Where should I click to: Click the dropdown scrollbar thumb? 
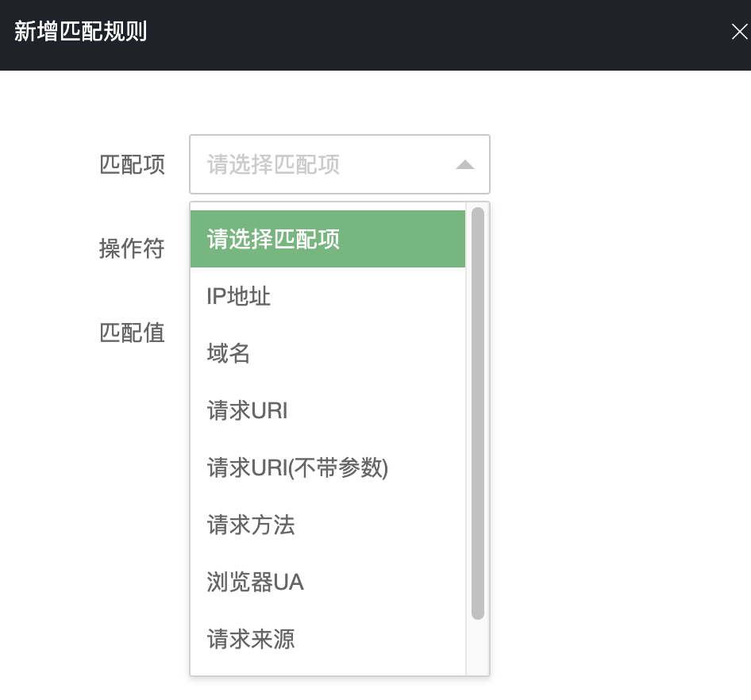coord(476,413)
